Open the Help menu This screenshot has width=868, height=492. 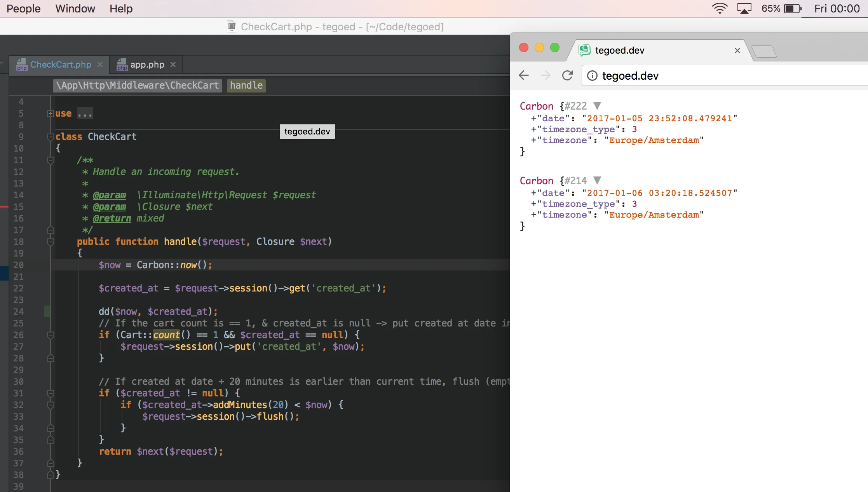click(121, 9)
